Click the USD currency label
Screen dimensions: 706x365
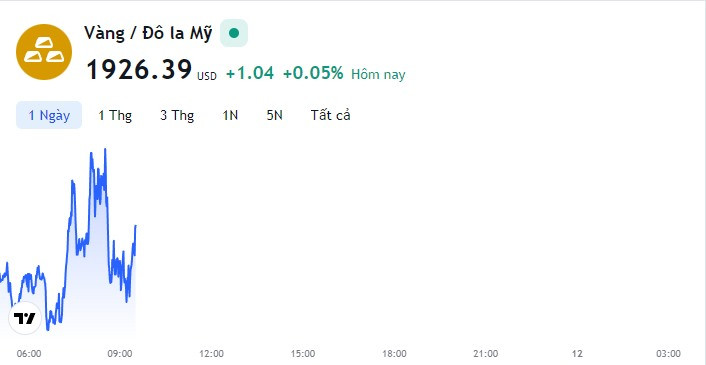pos(207,77)
